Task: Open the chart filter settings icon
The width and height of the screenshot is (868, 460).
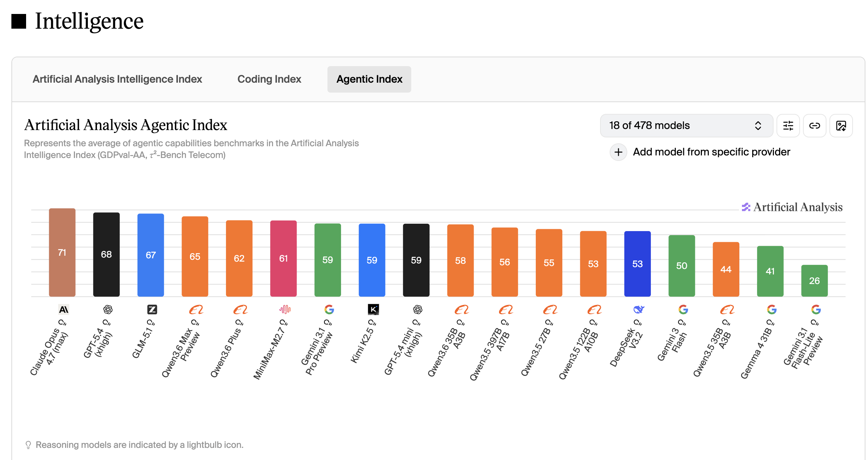Action: pos(788,126)
